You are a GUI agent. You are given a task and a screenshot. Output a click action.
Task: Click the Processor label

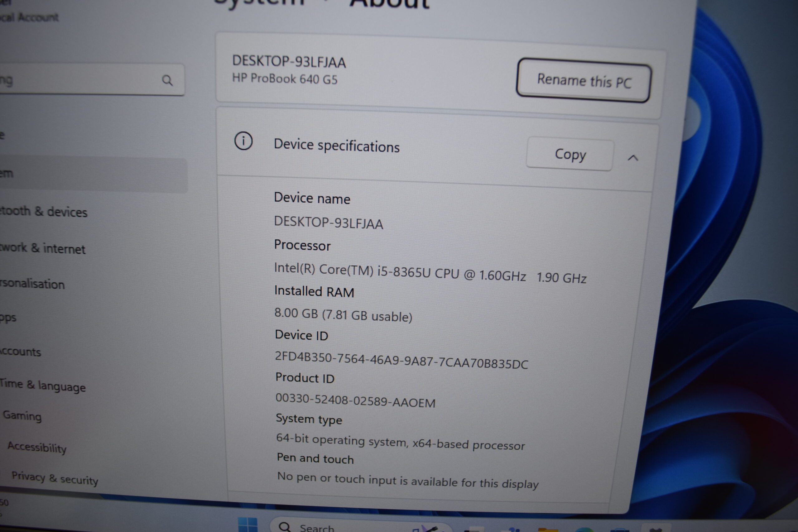[x=302, y=245]
